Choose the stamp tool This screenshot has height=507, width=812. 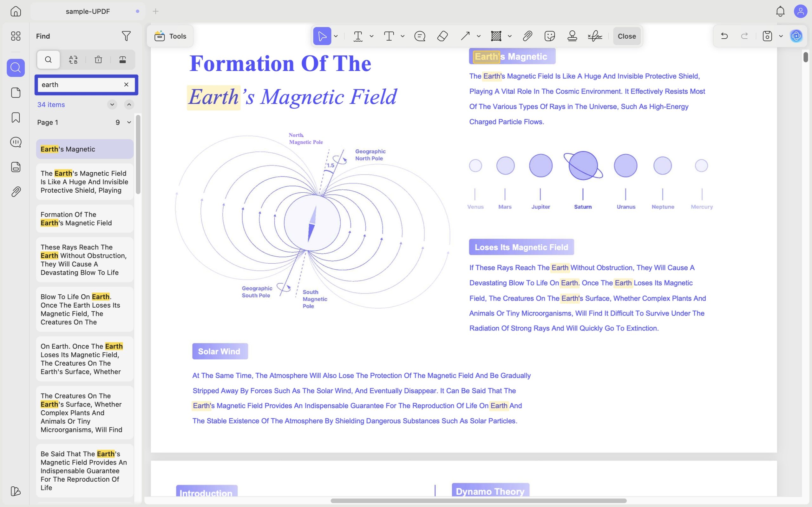(572, 36)
